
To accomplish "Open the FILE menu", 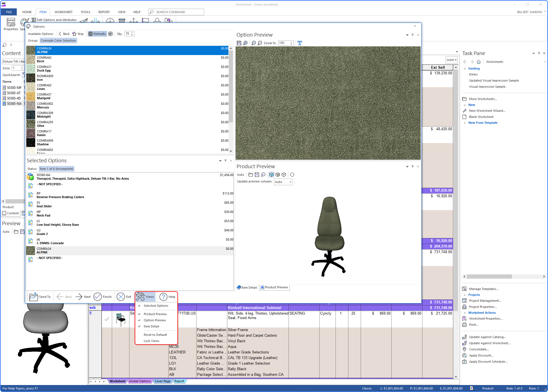I will [x=9, y=12].
